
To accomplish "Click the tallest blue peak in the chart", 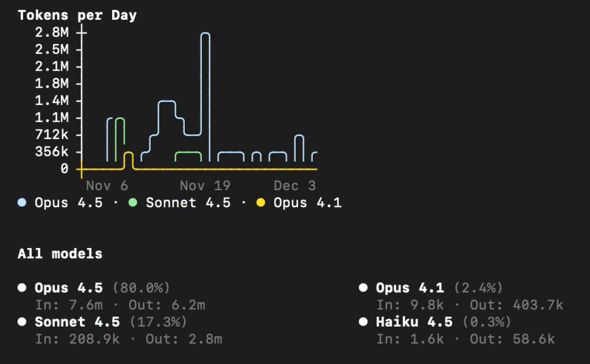I will click(205, 34).
